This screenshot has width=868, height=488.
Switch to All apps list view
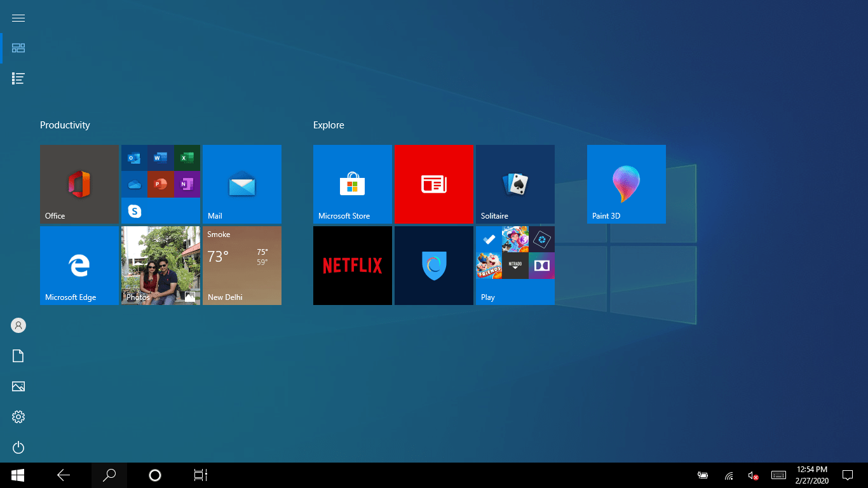(18, 79)
